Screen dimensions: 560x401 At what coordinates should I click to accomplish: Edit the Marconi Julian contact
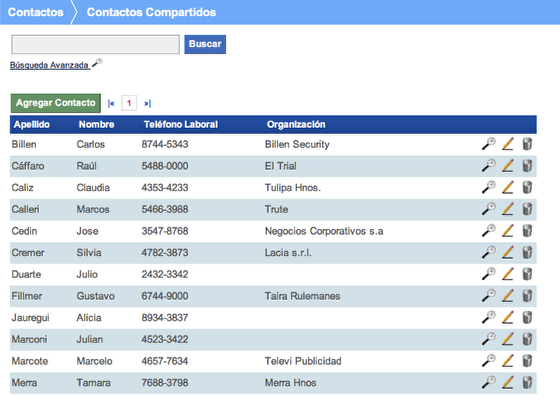[508, 339]
